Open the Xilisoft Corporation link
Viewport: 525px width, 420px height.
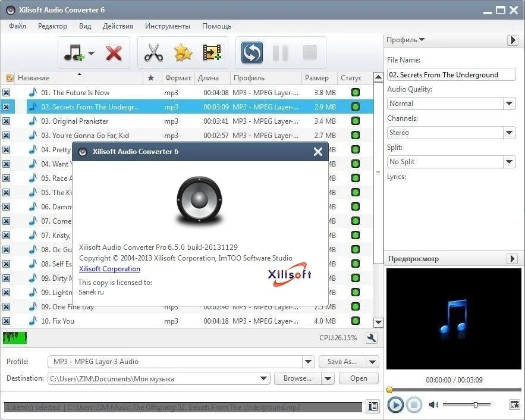109,269
